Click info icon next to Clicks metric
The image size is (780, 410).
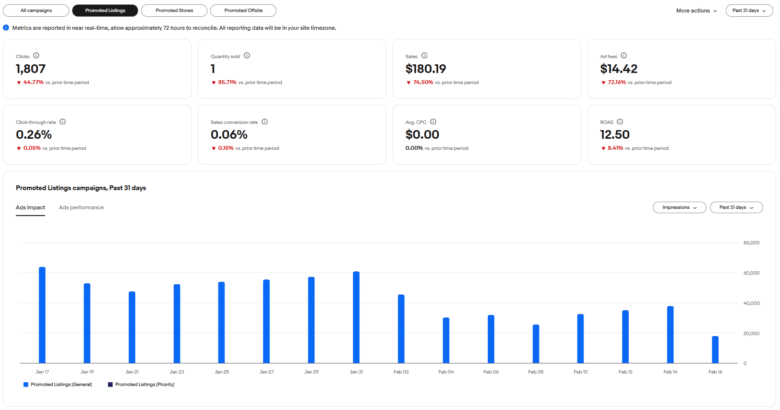pos(37,56)
